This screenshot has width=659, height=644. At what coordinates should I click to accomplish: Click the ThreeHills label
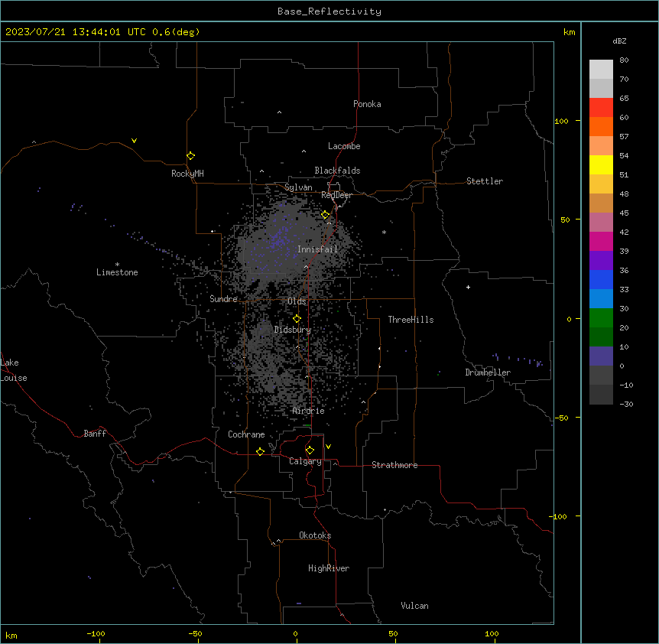pos(411,320)
